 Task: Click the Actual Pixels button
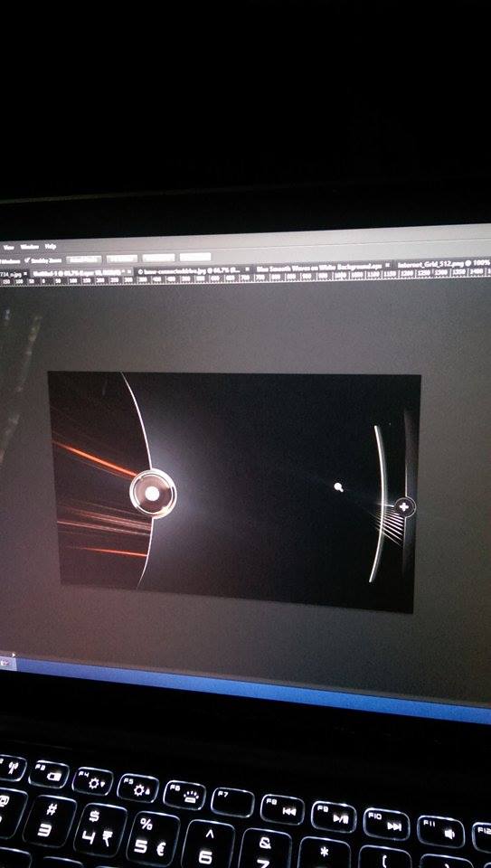(84, 259)
